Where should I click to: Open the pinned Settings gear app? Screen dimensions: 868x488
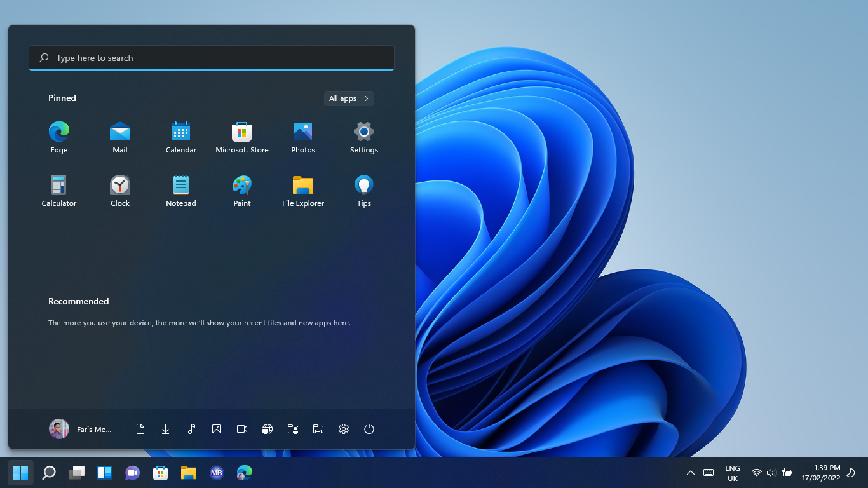364,138
